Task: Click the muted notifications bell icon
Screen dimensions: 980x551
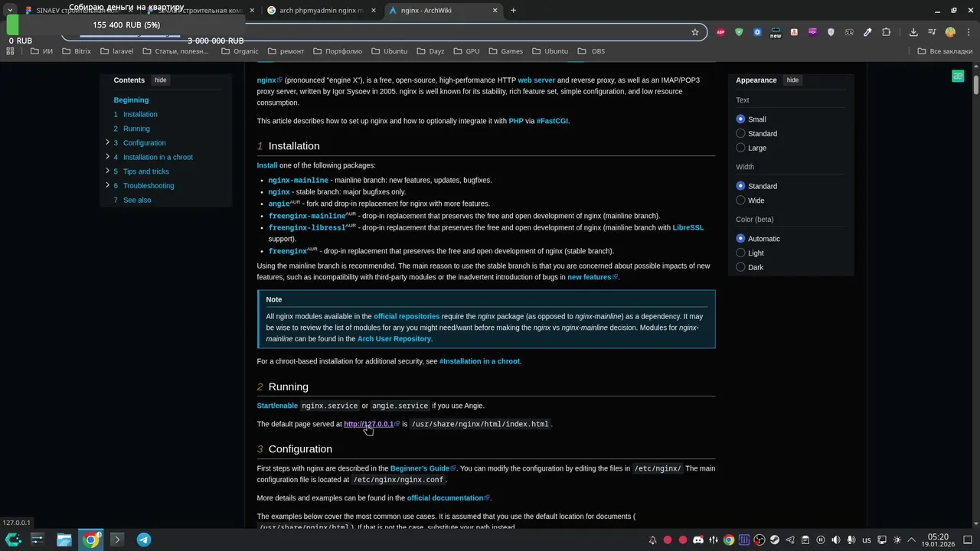Action: coord(652,540)
